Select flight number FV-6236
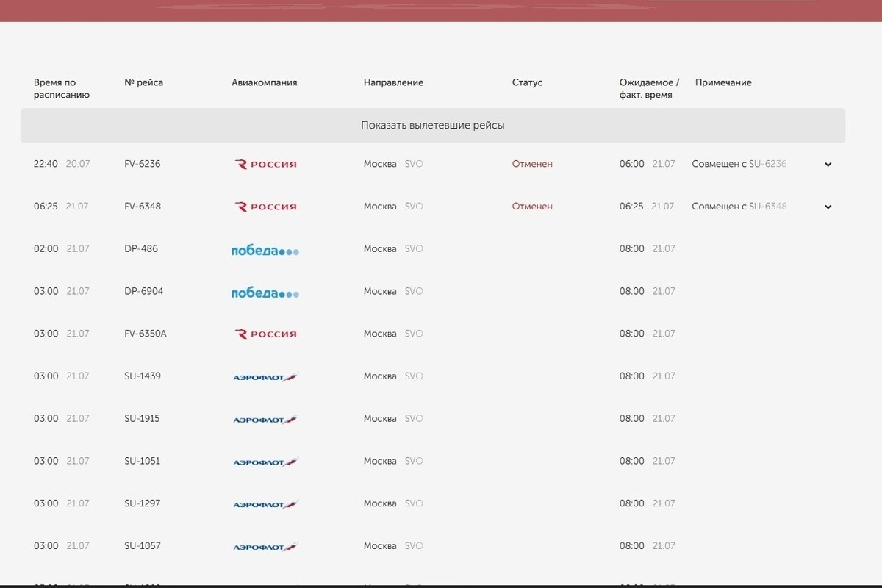The height and width of the screenshot is (588, 882). click(143, 164)
